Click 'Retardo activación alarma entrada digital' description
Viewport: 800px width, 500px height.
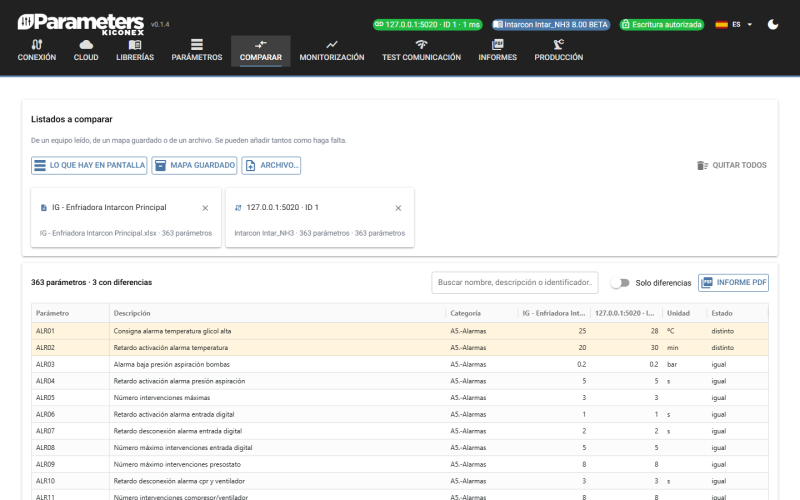pos(174,415)
